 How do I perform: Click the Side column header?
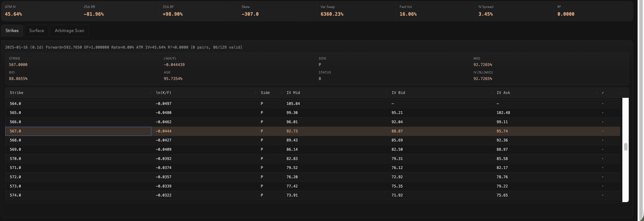[265, 93]
